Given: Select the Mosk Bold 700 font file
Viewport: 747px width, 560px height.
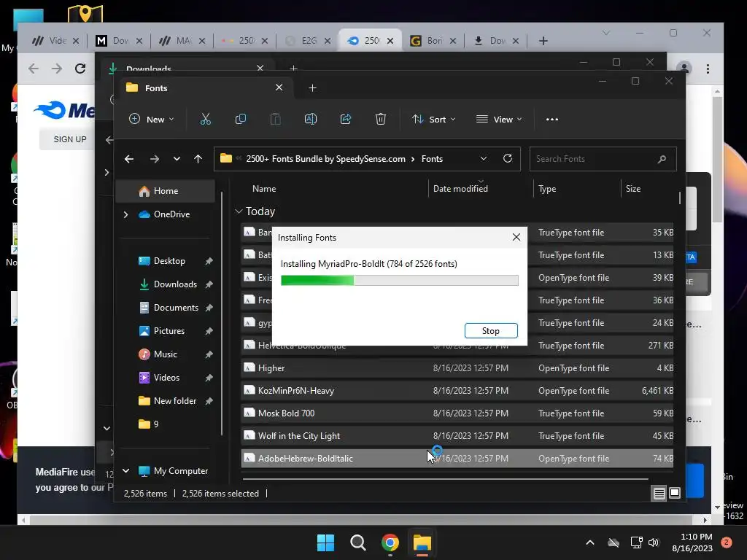Looking at the screenshot, I should pyautogui.click(x=457, y=413).
